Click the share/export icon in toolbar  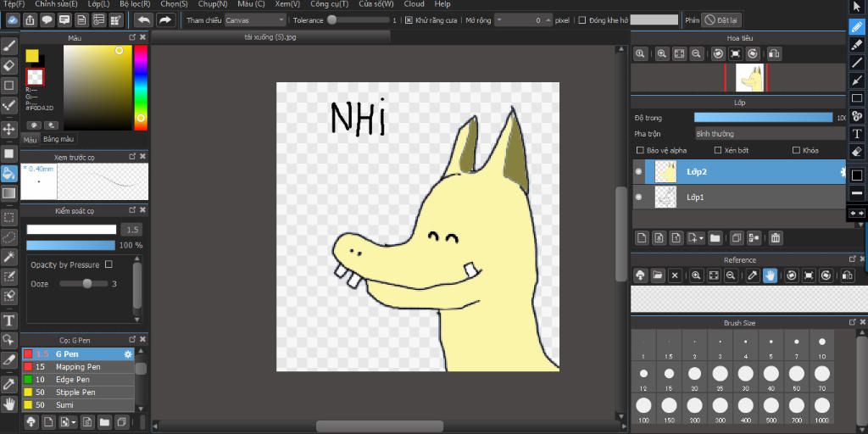point(31,20)
